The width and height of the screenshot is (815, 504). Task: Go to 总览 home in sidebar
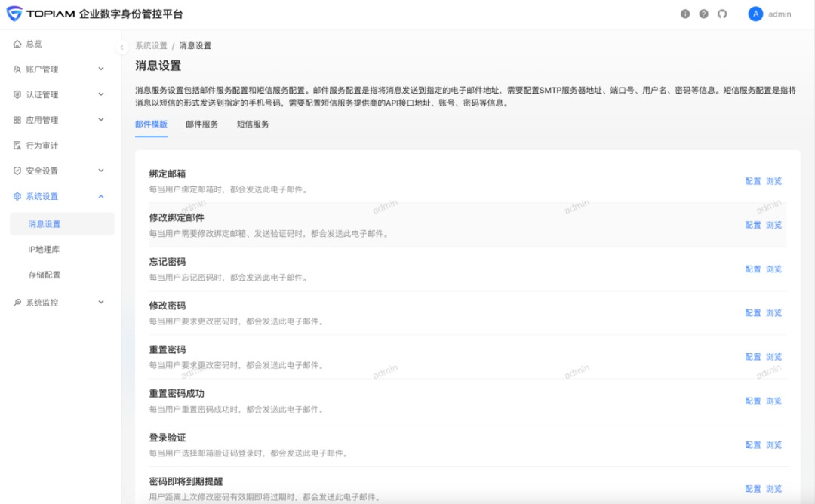pos(34,44)
